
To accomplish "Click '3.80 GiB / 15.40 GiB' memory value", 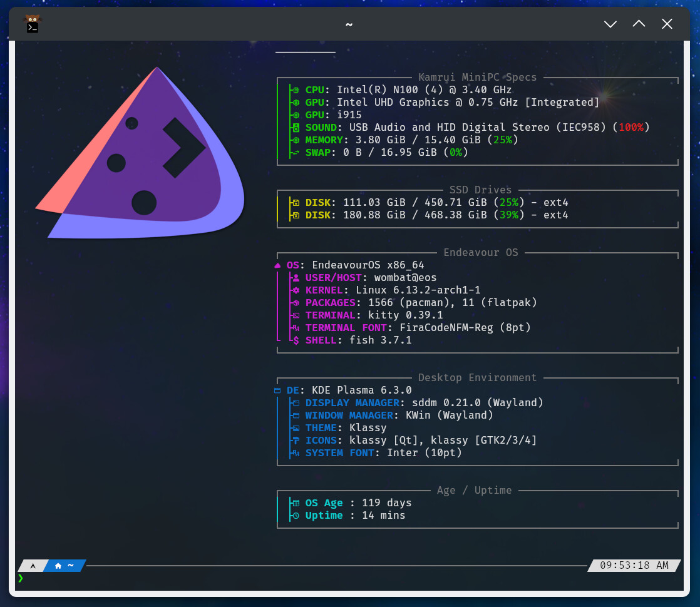I will point(418,140).
